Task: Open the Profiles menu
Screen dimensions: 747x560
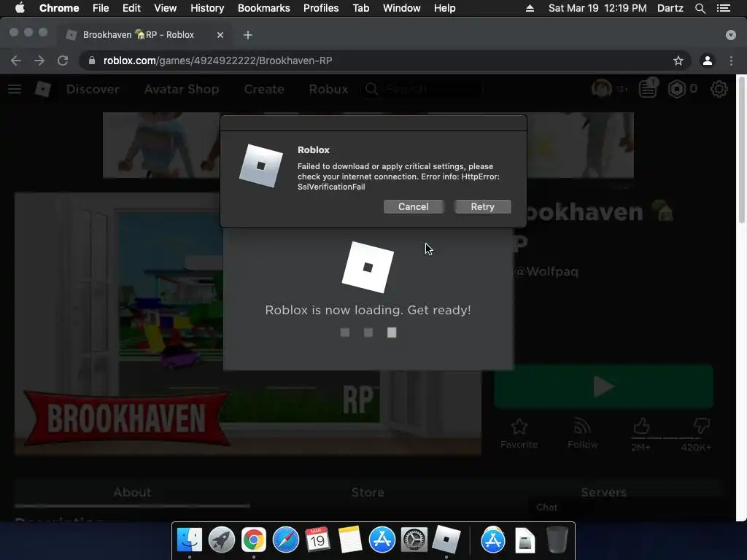Action: pyautogui.click(x=321, y=8)
